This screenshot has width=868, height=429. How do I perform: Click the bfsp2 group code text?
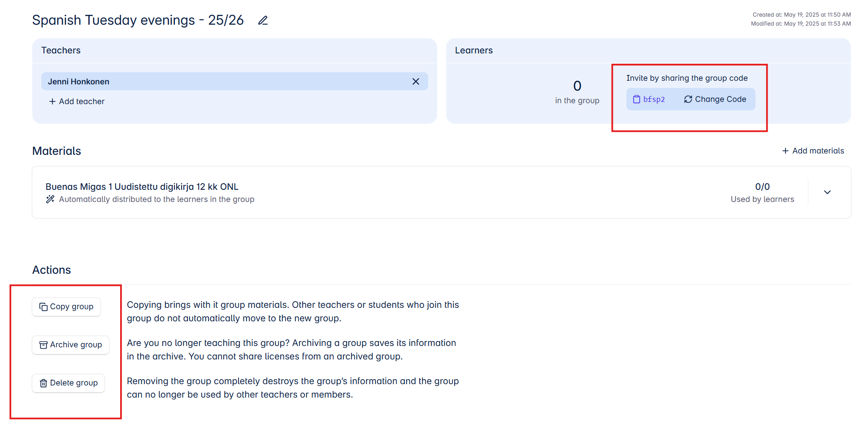(x=654, y=99)
